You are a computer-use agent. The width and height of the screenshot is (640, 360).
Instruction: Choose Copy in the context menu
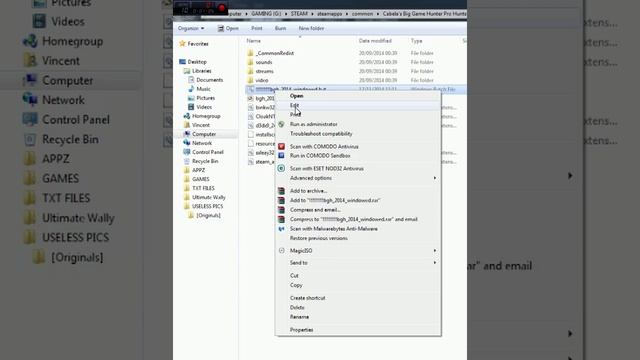pyautogui.click(x=296, y=285)
